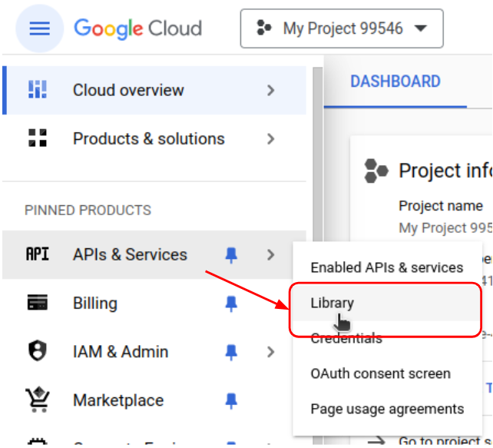Choose Page usage agreements in submenu
This screenshot has height=448, width=493.
point(387,409)
